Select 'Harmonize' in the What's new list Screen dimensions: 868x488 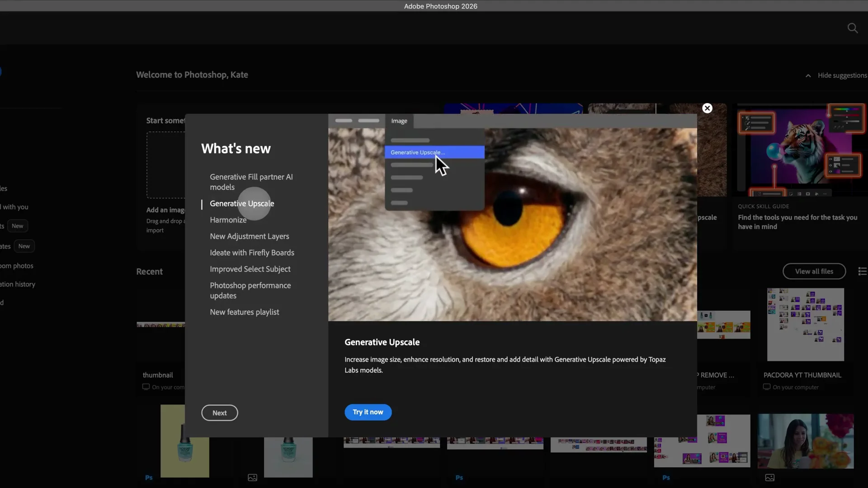228,220
